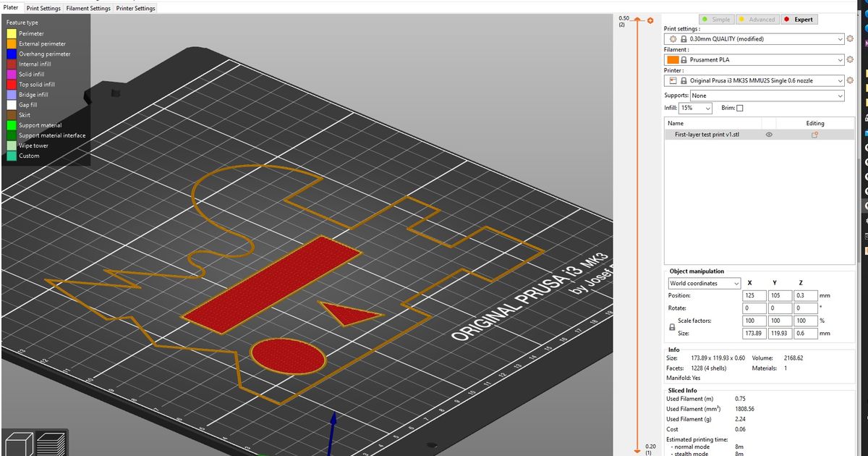Click the gear icon beside Prusament PLA

point(850,60)
